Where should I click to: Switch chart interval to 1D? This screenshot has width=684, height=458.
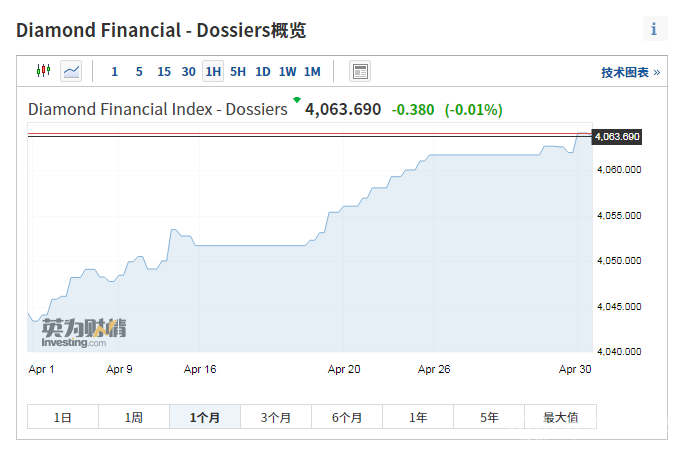[x=263, y=71]
